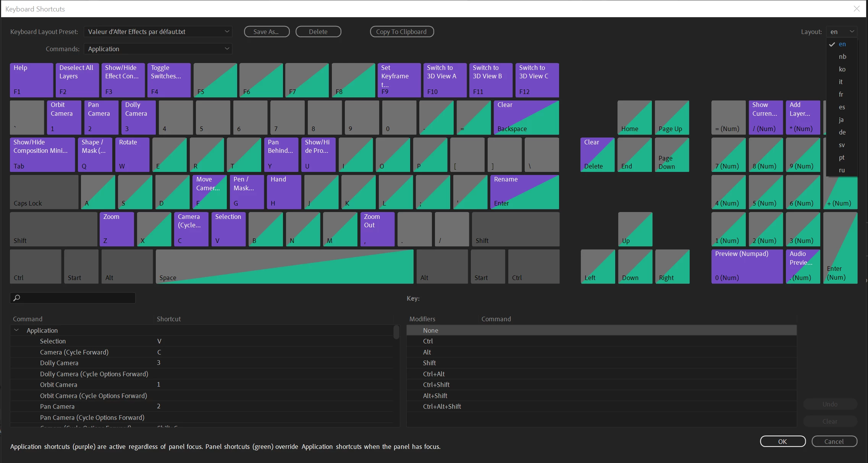Select the Ctrl+Shift modifier row
Screen dimensions: 868x463
tap(436, 385)
